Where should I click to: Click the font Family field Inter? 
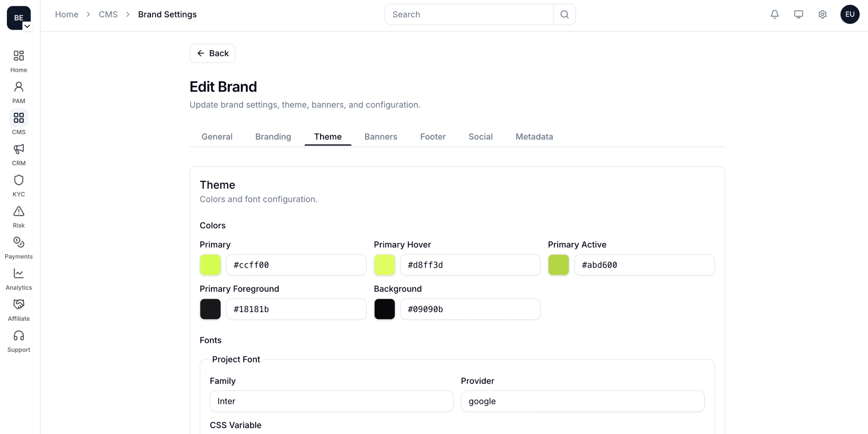coord(332,401)
